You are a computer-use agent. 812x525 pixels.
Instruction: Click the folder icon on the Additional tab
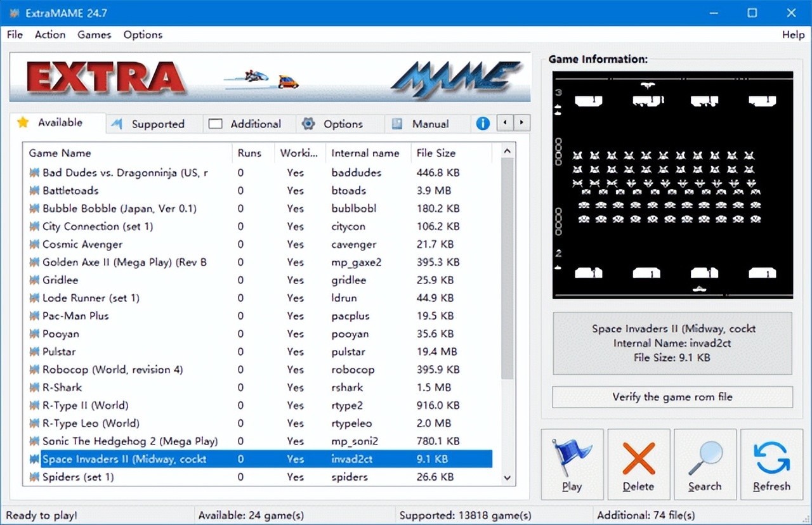(x=216, y=124)
